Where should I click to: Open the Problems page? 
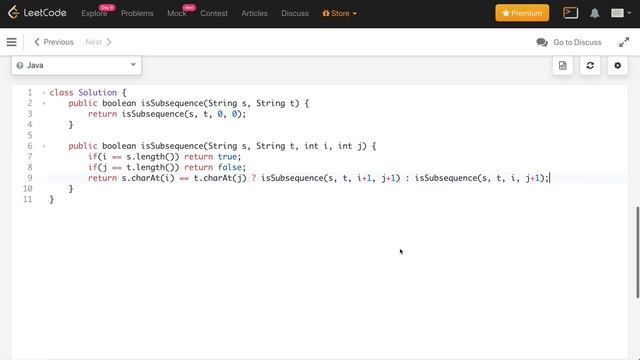(x=137, y=13)
